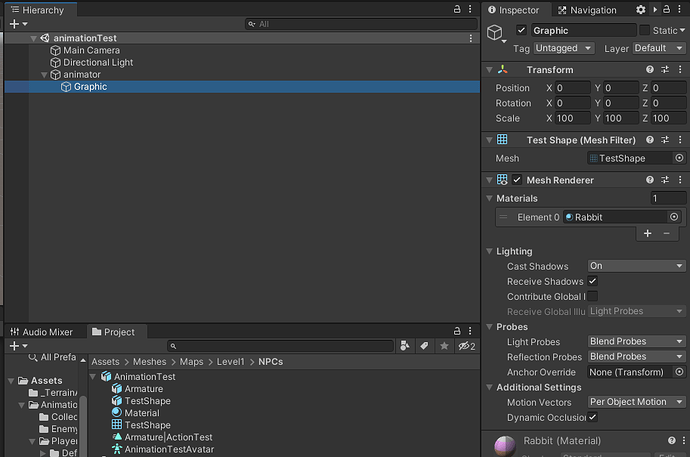
Task: Remove material element with minus button
Action: coord(667,234)
